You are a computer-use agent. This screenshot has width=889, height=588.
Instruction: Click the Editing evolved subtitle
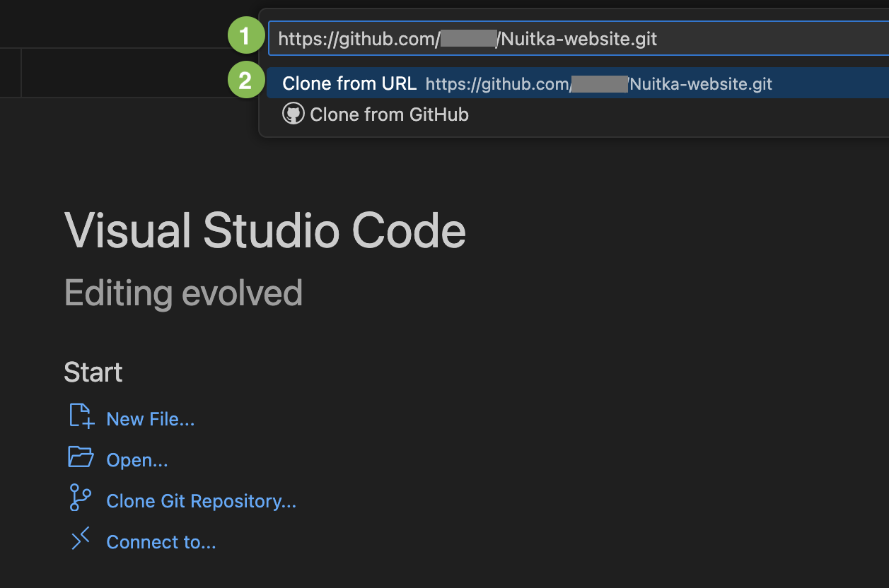click(x=183, y=293)
